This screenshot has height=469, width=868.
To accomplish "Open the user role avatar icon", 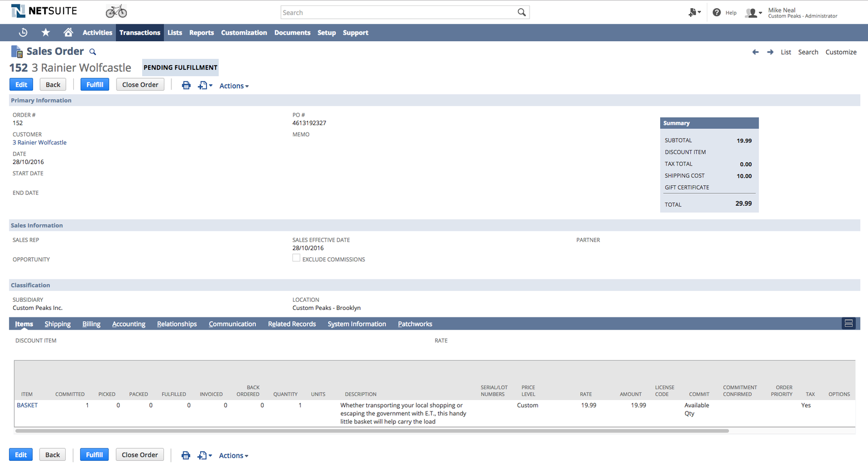I will [751, 12].
